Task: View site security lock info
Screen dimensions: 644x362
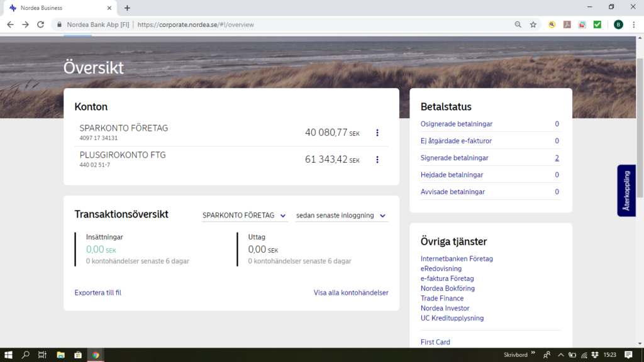Action: point(60,25)
